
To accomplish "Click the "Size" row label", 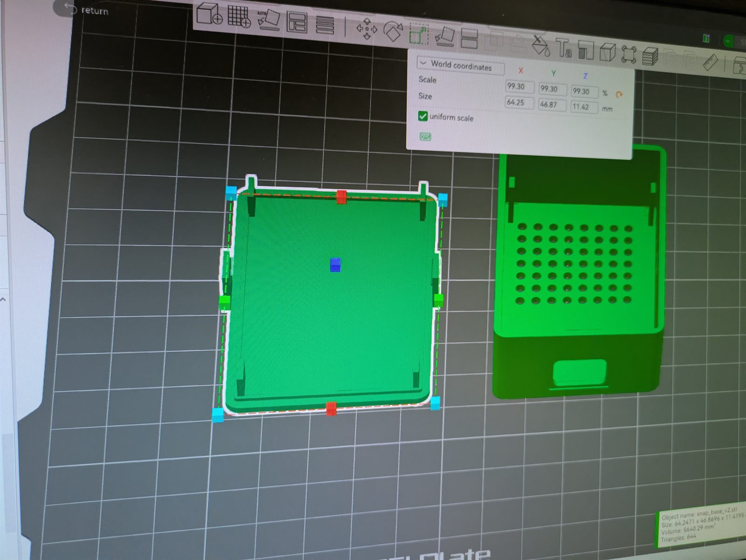I will [x=425, y=96].
